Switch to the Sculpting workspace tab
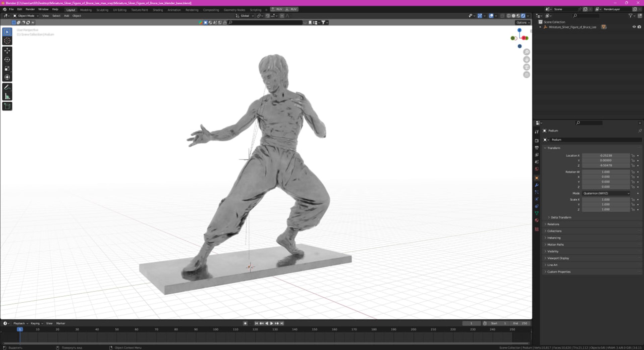Screen dimensions: 644x350 (x=102, y=10)
